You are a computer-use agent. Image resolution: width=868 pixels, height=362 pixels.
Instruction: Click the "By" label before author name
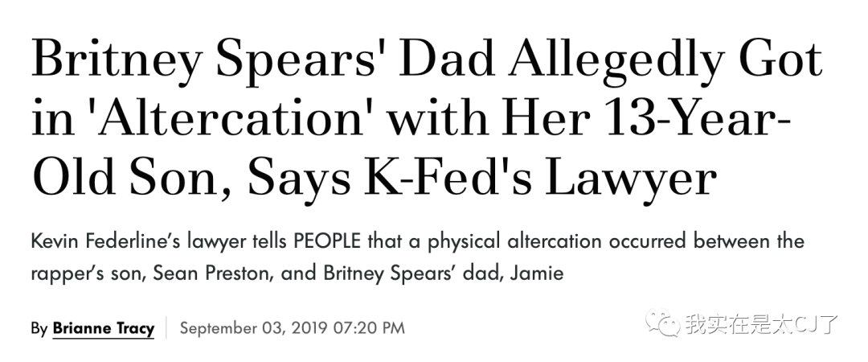coord(39,329)
